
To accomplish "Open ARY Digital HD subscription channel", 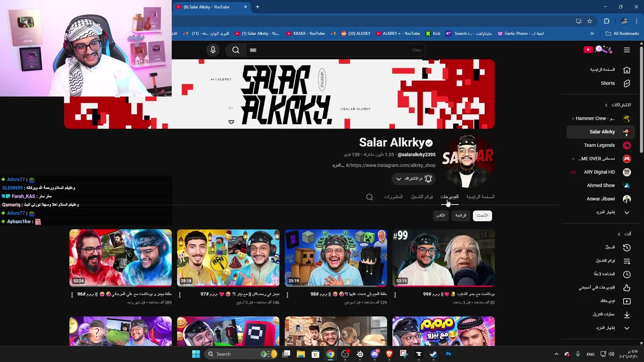I will [600, 172].
